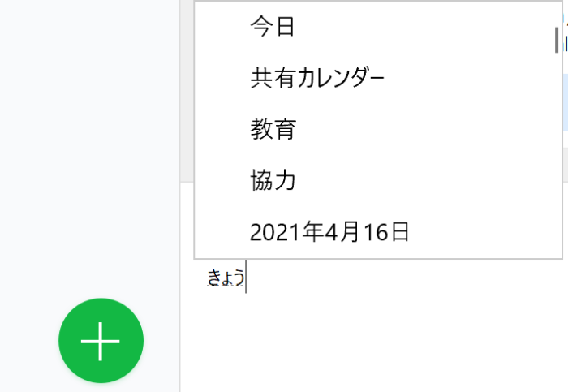Click the vertical divider beside the sidebar
This screenshot has width=568, height=392.
click(179, 196)
